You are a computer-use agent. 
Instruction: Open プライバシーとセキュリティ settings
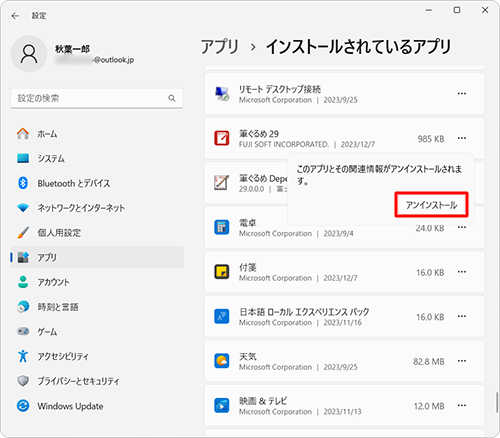[x=97, y=381]
